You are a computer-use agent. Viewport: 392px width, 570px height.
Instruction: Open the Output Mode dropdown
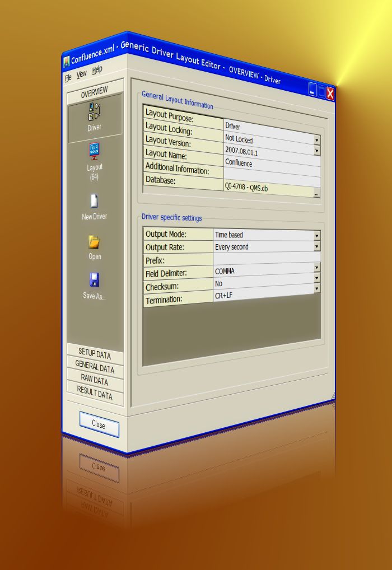pyautogui.click(x=317, y=236)
